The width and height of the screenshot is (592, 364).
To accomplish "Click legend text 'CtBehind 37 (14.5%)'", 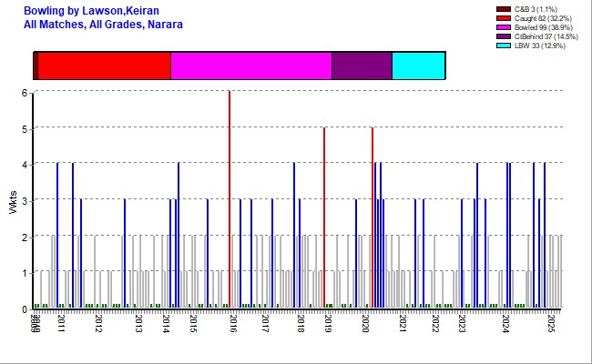I will 546,36.
